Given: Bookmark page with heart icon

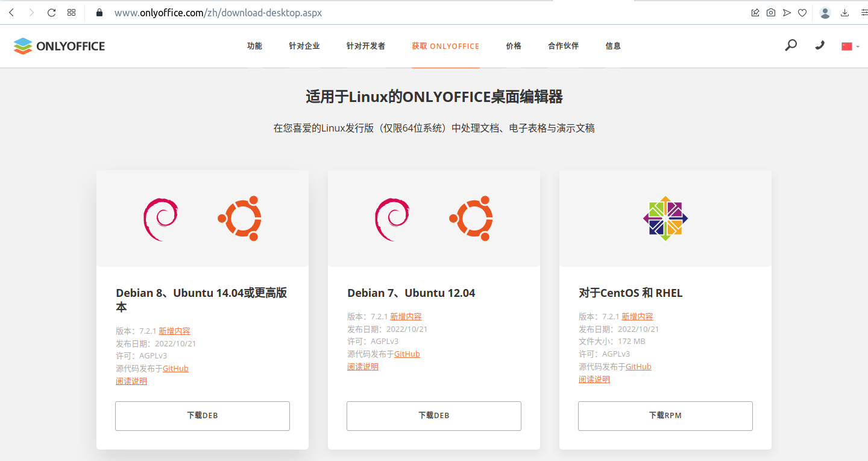Looking at the screenshot, I should [x=802, y=12].
